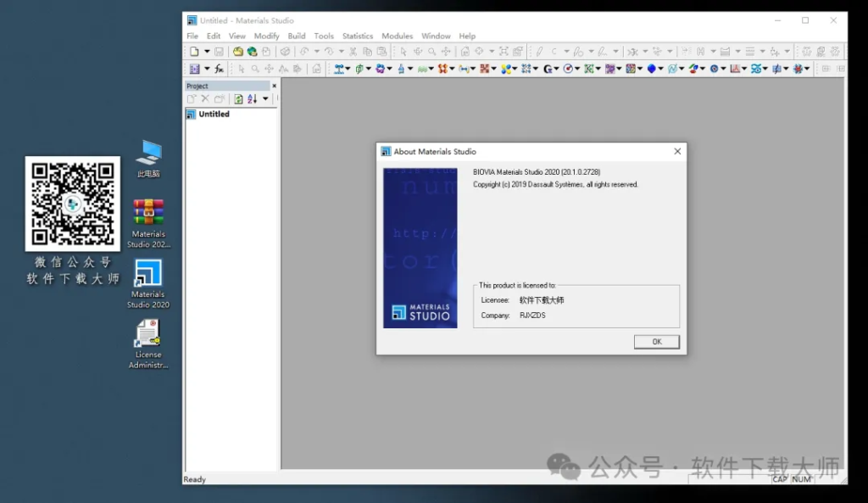Click the fx script icon in toolbar
The height and width of the screenshot is (503, 868).
coord(219,69)
